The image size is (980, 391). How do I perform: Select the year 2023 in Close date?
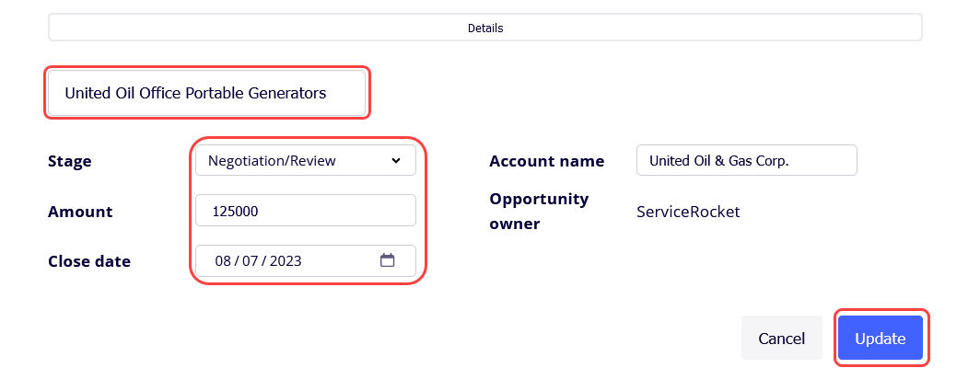285,261
